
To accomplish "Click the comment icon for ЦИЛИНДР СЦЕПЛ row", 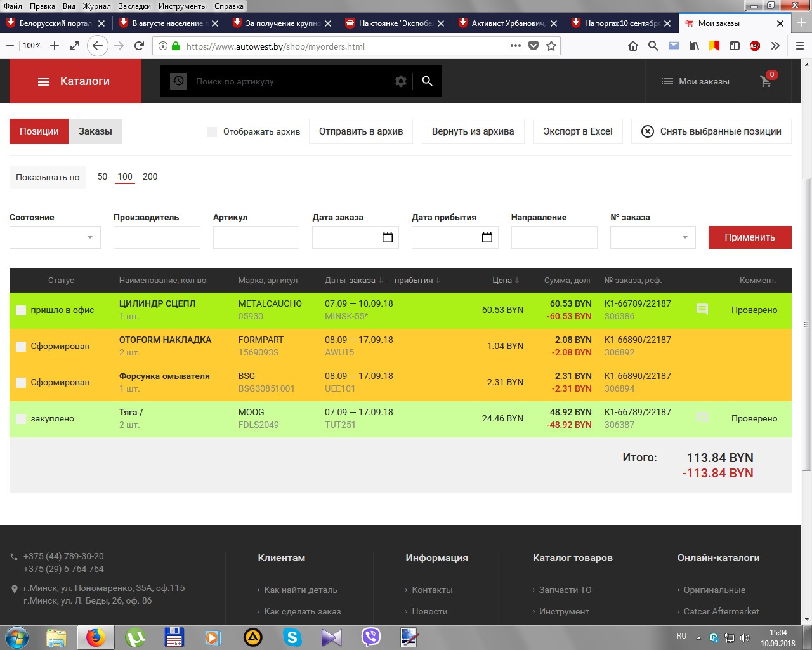I will point(702,309).
